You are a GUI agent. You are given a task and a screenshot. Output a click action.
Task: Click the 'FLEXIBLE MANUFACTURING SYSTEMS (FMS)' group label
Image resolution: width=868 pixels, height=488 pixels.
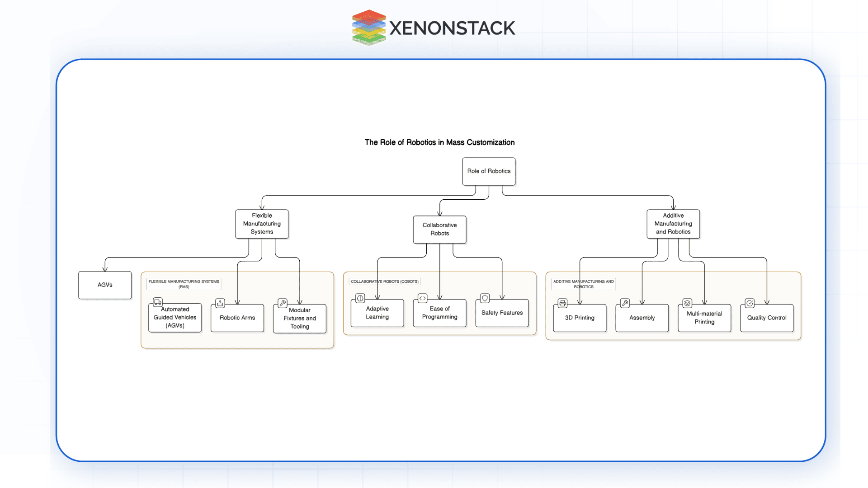(184, 284)
